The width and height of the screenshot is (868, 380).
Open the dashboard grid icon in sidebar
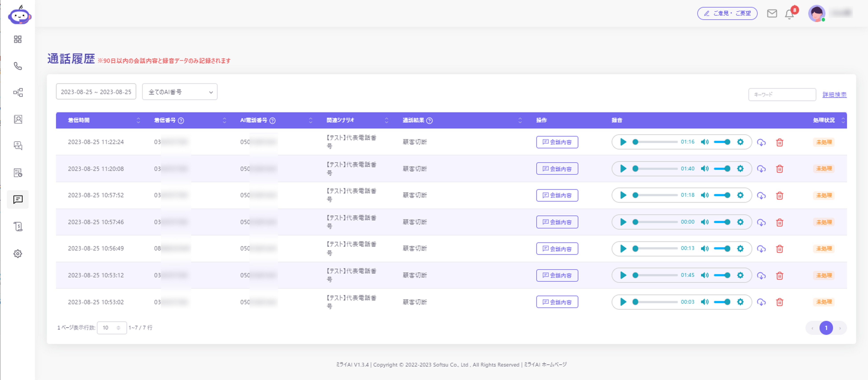point(18,39)
